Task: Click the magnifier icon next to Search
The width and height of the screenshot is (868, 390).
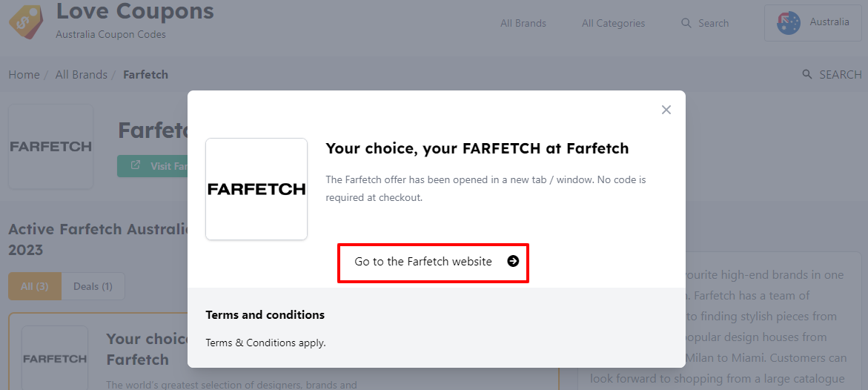Action: click(x=686, y=23)
